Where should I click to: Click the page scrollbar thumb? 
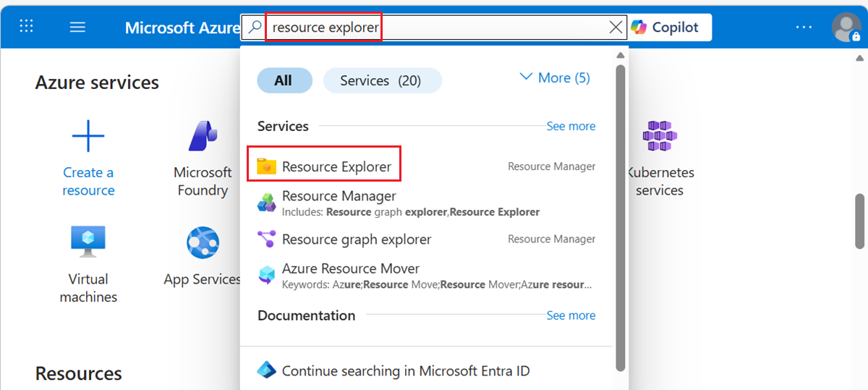(x=860, y=221)
